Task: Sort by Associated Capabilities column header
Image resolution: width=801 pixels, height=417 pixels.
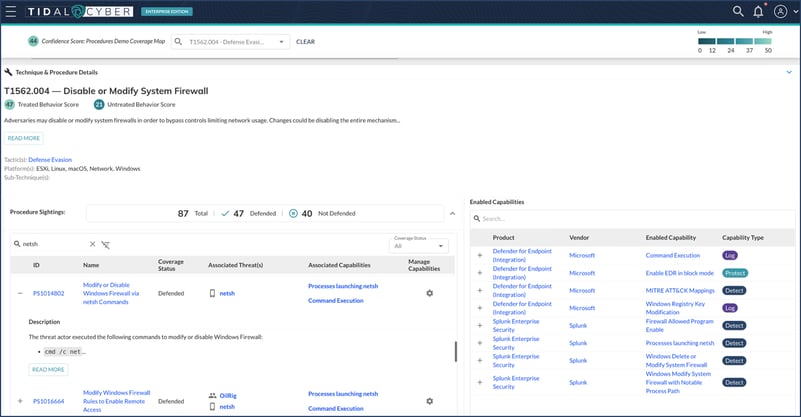Action: [339, 265]
